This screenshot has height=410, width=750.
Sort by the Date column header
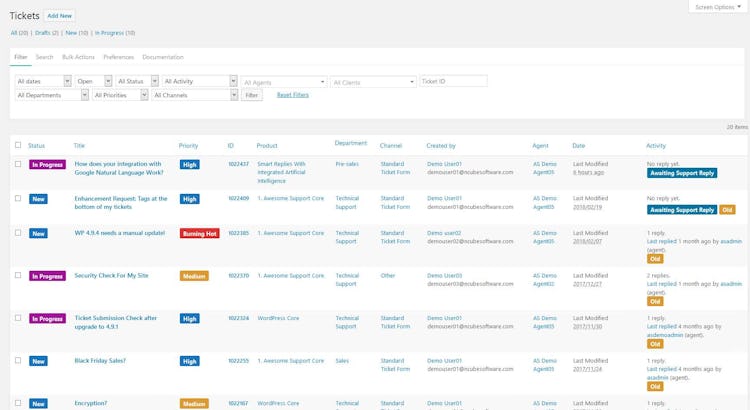pos(579,145)
